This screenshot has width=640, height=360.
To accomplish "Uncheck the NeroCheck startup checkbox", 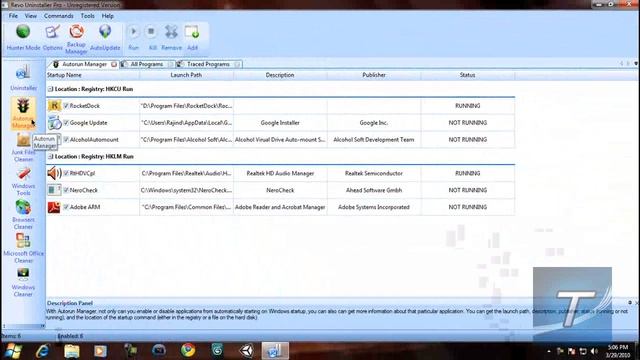I will pyautogui.click(x=66, y=190).
